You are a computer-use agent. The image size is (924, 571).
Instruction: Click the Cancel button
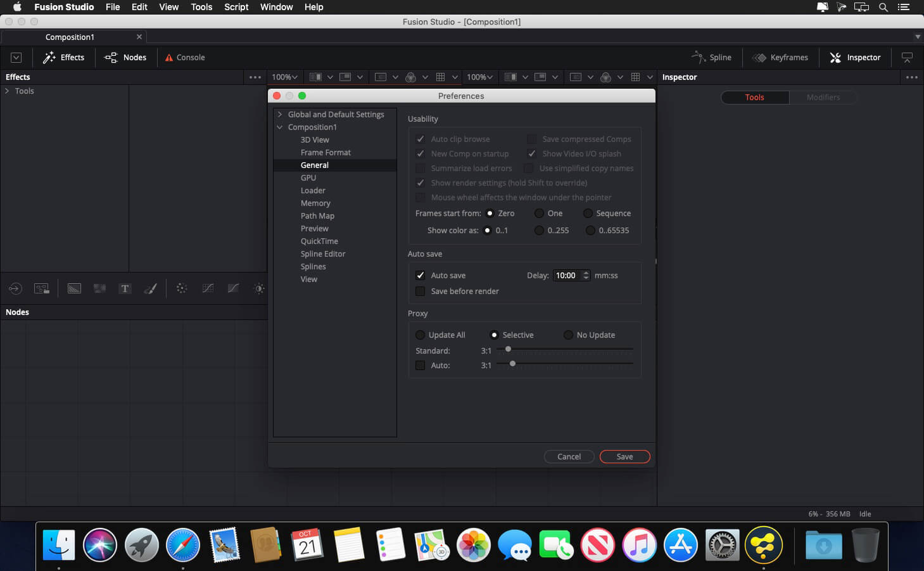tap(569, 457)
